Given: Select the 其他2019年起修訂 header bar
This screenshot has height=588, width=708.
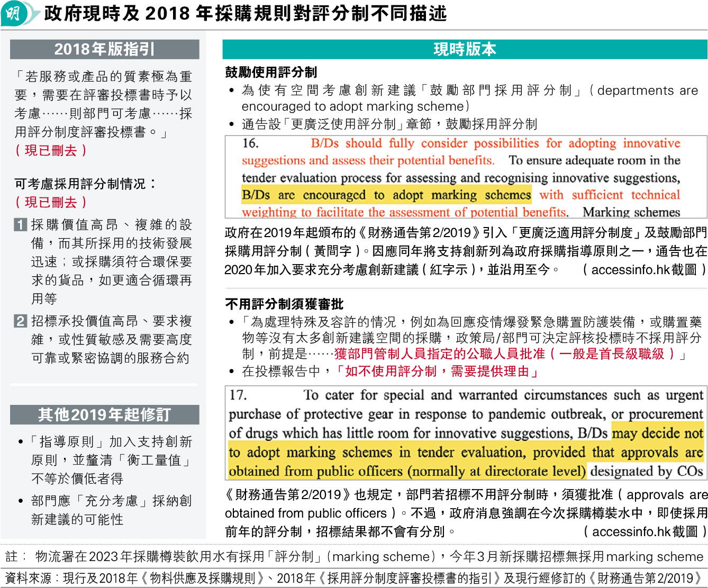Looking at the screenshot, I should pyautogui.click(x=105, y=414).
